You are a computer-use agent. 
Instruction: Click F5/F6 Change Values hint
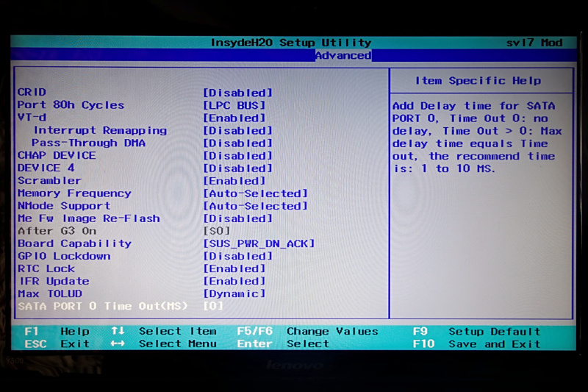(307, 331)
